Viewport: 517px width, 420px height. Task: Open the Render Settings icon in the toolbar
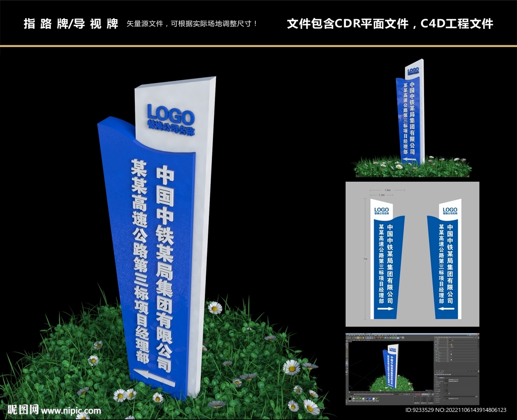click(x=382, y=338)
